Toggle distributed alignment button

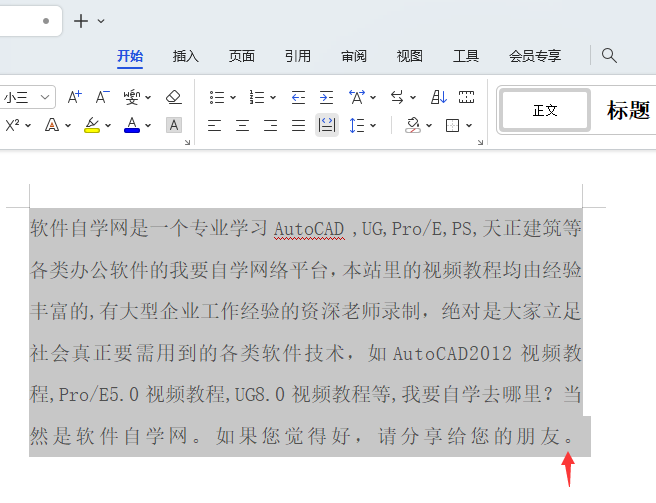(327, 125)
